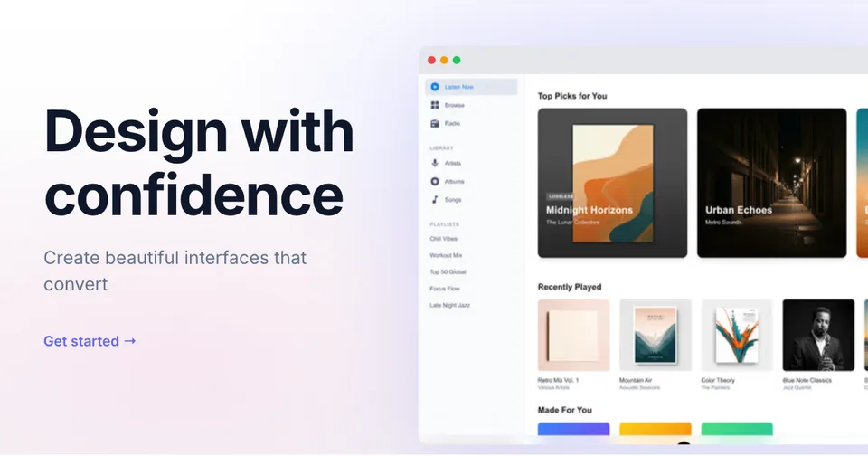Click the yellow window minimize dot
Viewport: 868px width, 456px height.
coord(444,60)
